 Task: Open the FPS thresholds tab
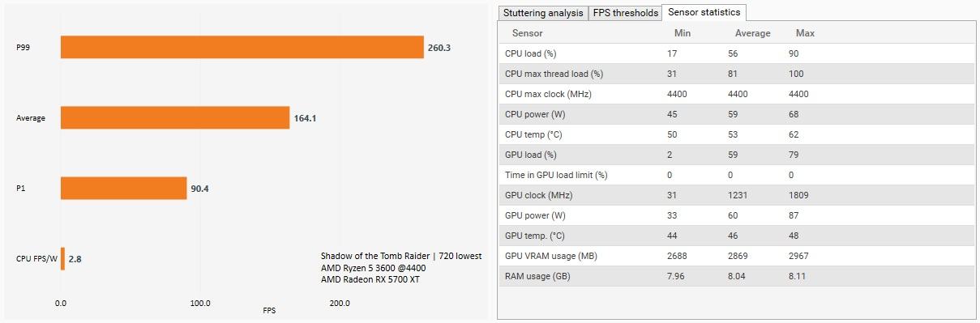pyautogui.click(x=624, y=13)
